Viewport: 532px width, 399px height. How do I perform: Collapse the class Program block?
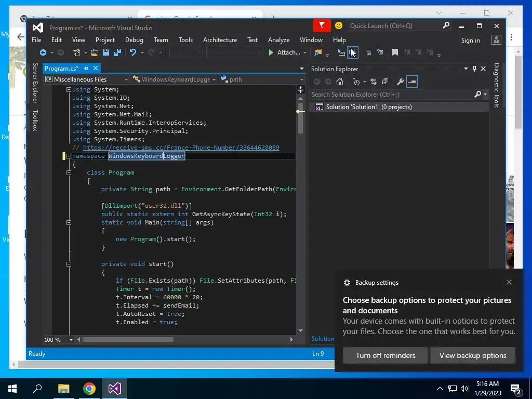pos(69,172)
